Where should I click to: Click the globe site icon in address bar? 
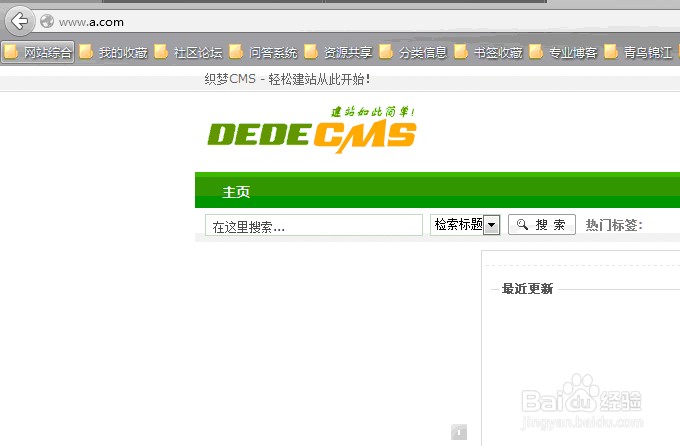click(x=47, y=21)
